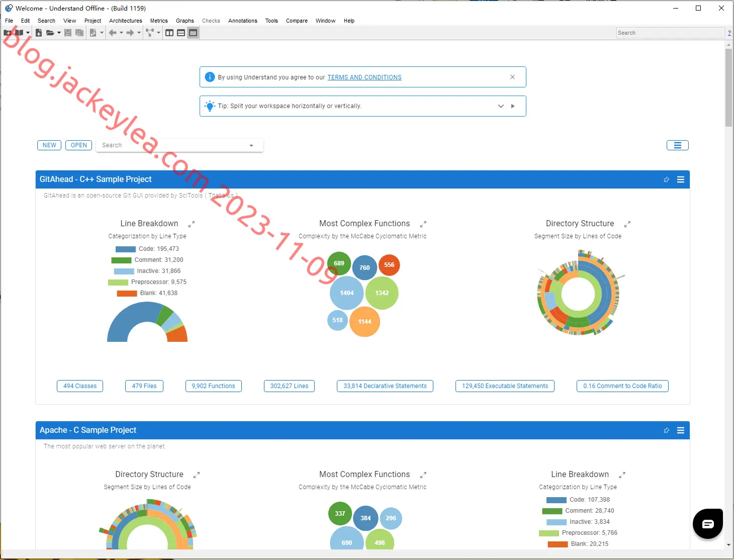Open the TERMS AND CONDITIONS link
734x560 pixels.
click(x=364, y=77)
